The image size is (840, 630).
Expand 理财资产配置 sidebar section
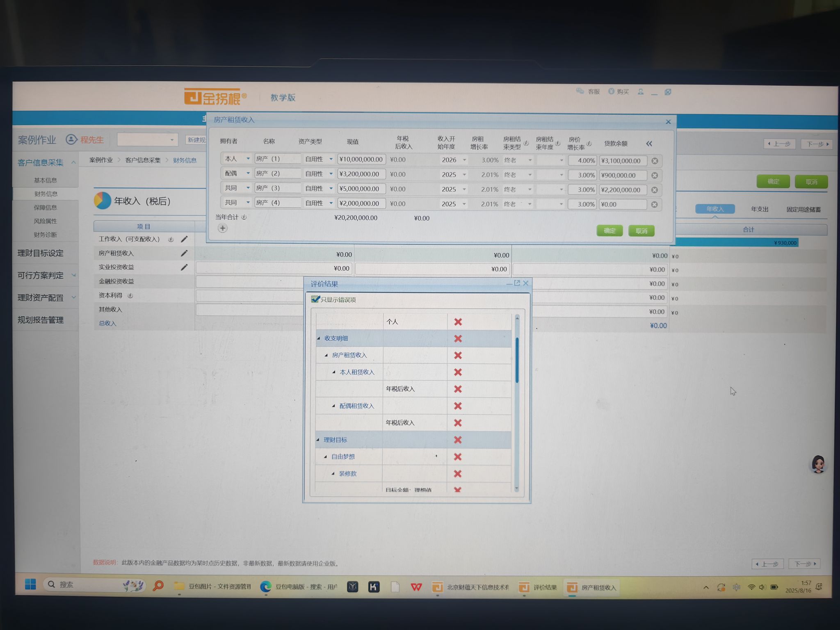click(74, 297)
